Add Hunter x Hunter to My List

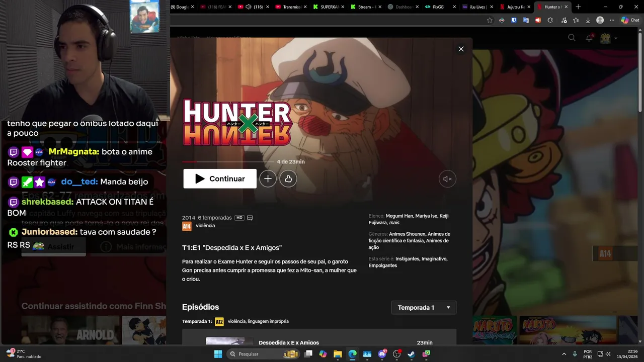pyautogui.click(x=268, y=178)
